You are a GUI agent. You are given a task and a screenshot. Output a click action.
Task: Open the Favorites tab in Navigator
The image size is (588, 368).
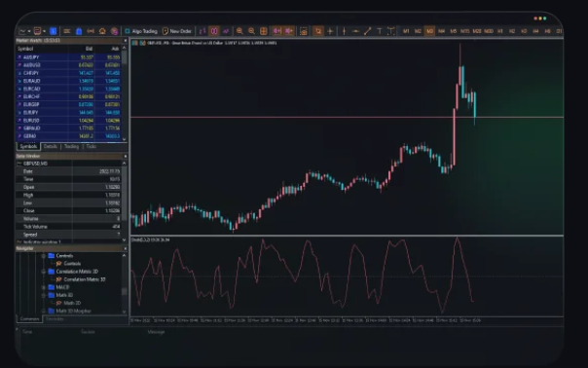point(55,319)
